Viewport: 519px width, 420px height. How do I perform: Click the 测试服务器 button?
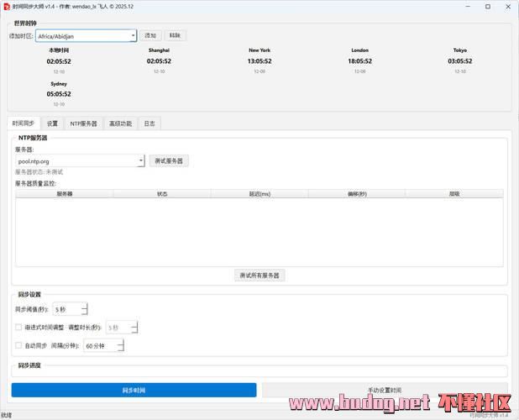(169, 160)
